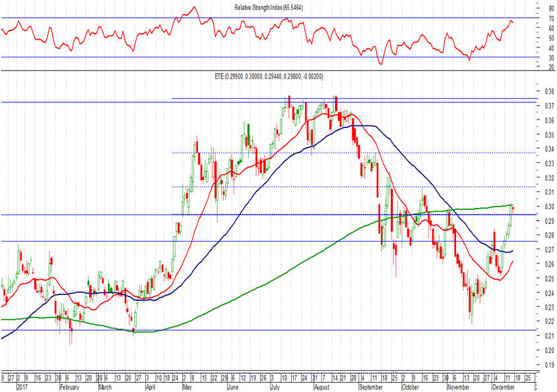Click the 17 date label in July
The height and width of the screenshot is (392, 557).
[x=294, y=378]
